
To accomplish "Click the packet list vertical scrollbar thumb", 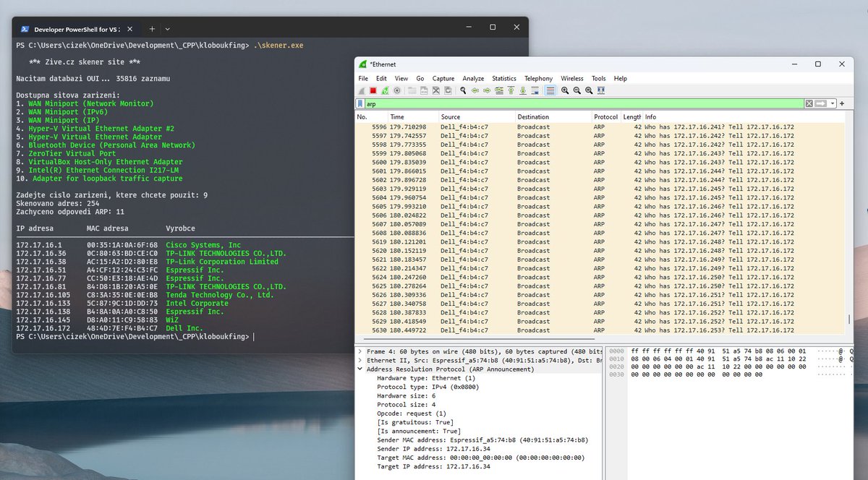I will (849, 320).
